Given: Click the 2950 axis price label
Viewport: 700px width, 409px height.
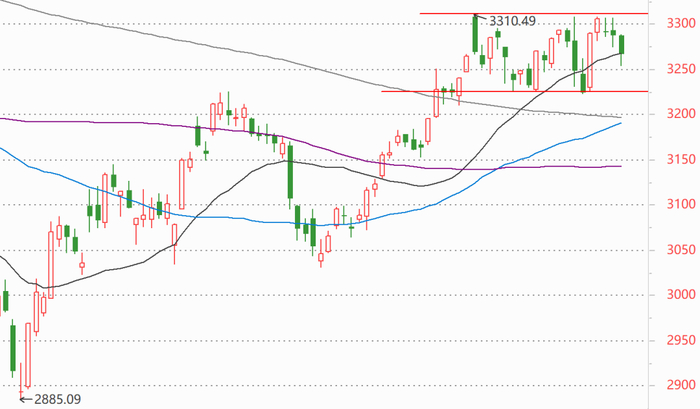Looking at the screenshot, I should tap(681, 340).
